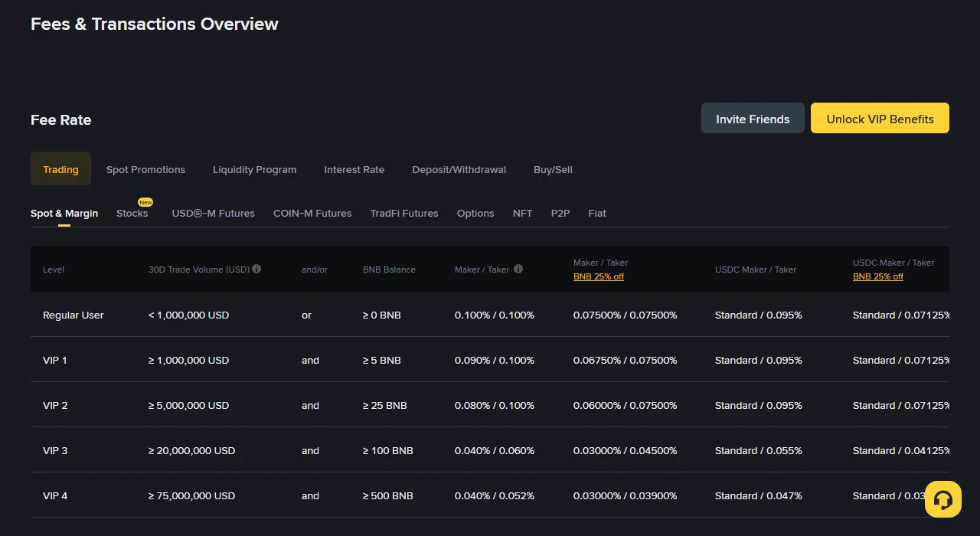Click the ≥ 1,000,000 USD volume cell
The image size is (980, 536).
[188, 360]
